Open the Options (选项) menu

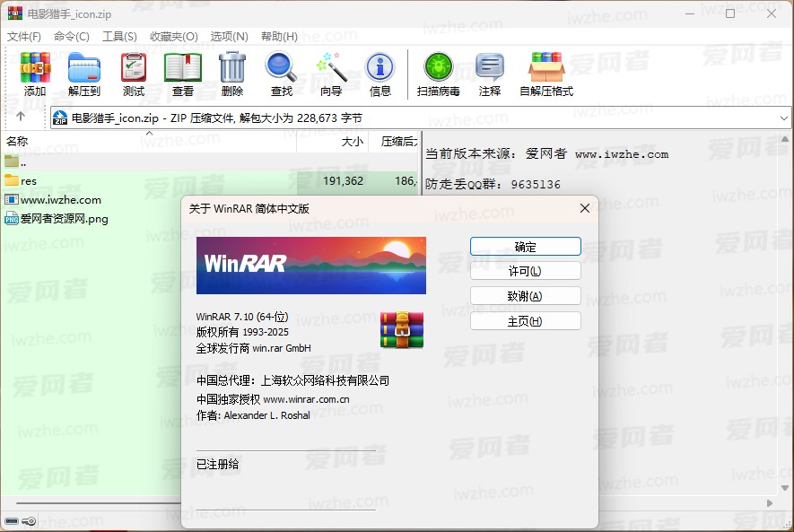230,37
